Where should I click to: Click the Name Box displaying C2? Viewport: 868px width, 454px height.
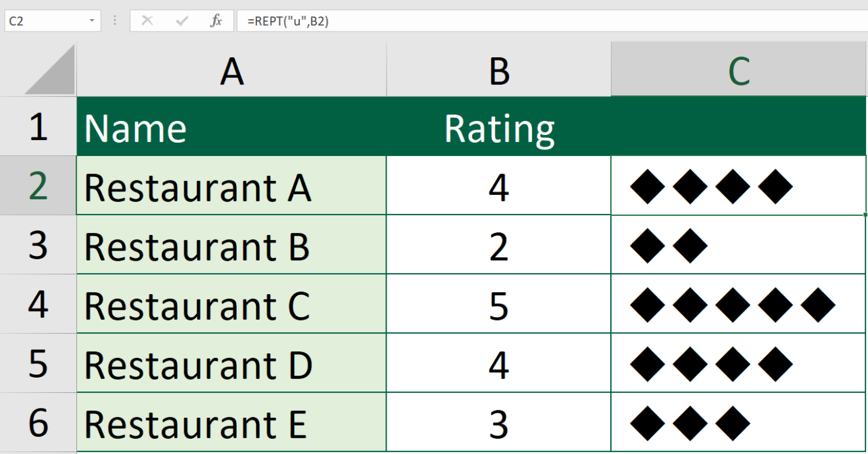tap(46, 20)
